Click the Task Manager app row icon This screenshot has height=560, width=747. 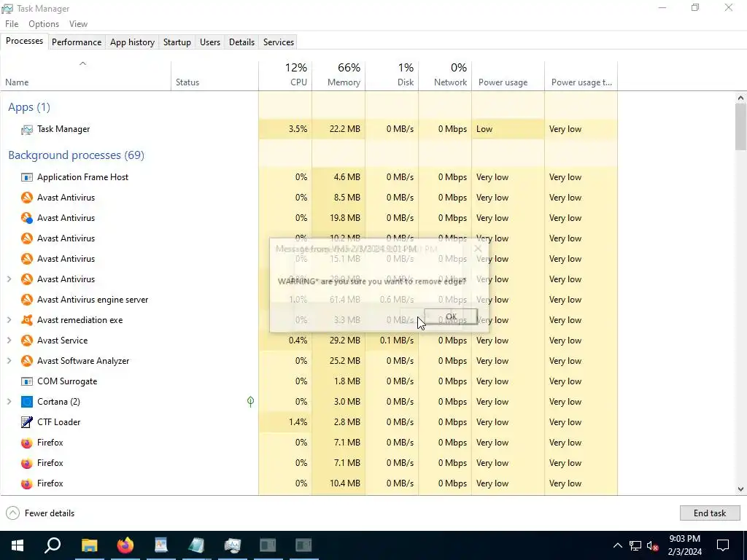pyautogui.click(x=27, y=130)
